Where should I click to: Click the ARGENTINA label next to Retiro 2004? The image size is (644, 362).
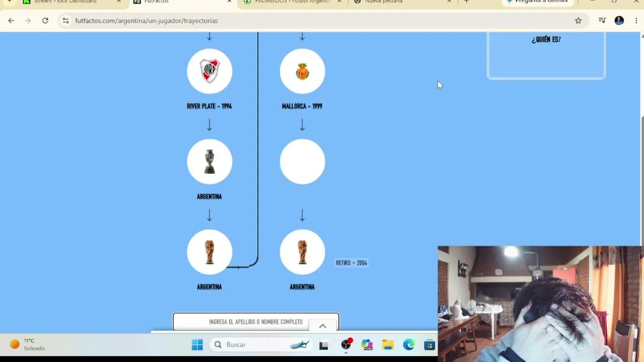coord(302,287)
